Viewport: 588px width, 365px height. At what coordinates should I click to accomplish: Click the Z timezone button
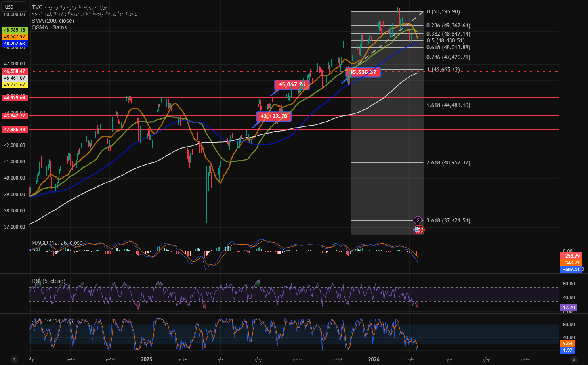(15, 359)
